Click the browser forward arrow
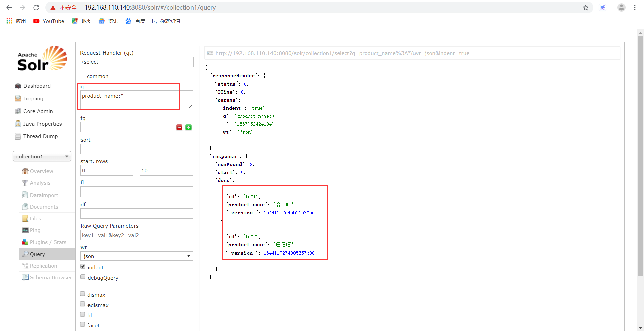The width and height of the screenshot is (644, 331). 22,7
